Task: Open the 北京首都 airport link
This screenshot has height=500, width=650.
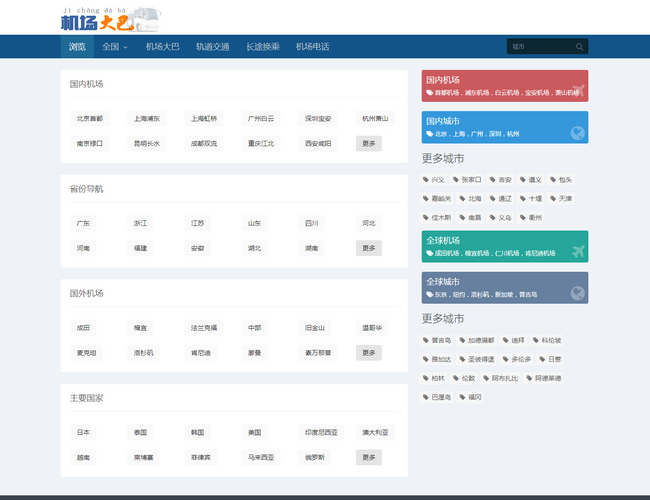Action: point(89,118)
